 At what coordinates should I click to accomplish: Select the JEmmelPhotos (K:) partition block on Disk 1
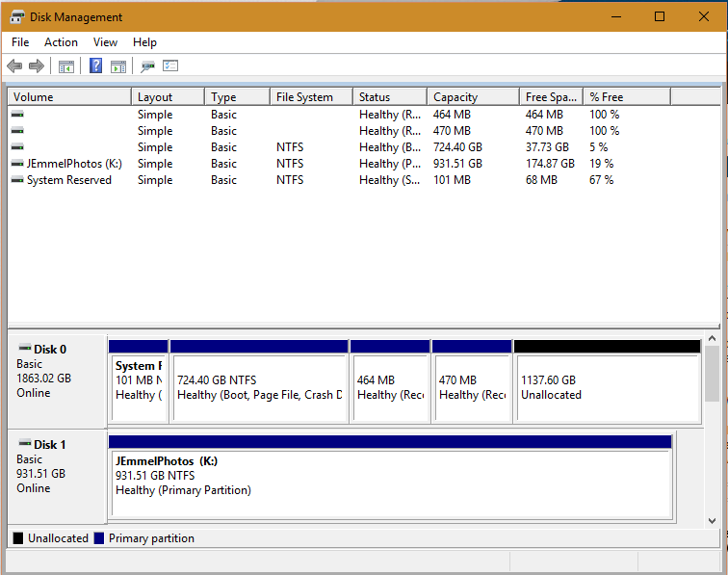point(390,478)
